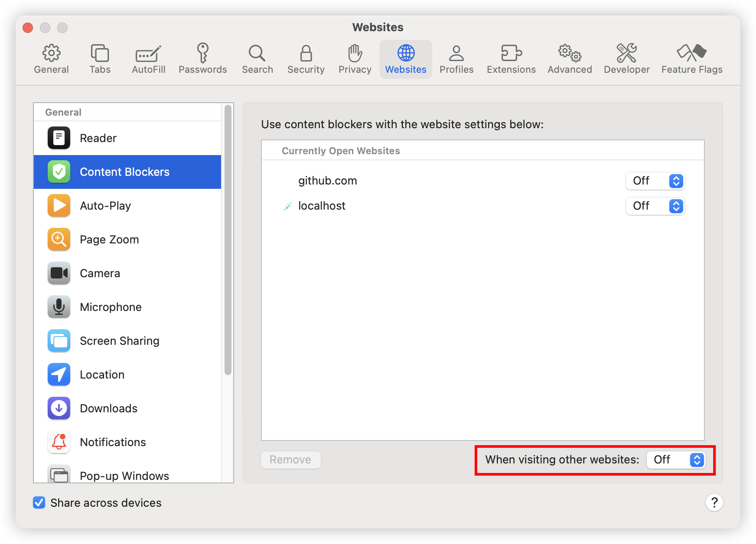Click the Remove button

click(290, 460)
